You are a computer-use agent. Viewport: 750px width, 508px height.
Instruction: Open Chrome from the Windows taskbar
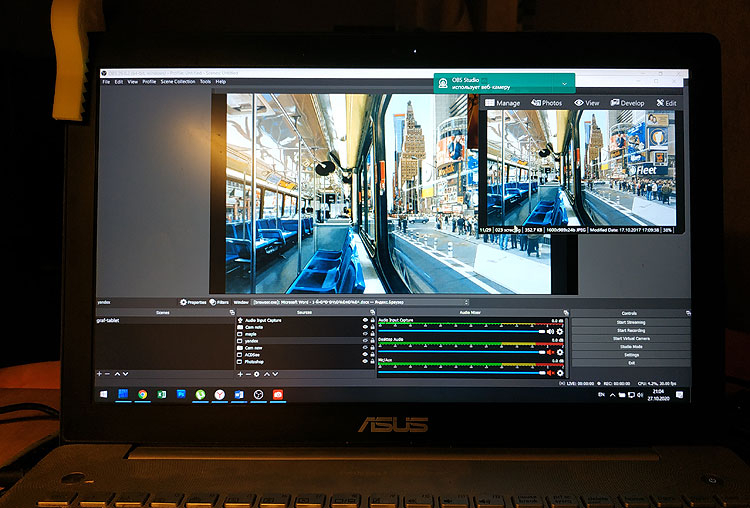(143, 395)
